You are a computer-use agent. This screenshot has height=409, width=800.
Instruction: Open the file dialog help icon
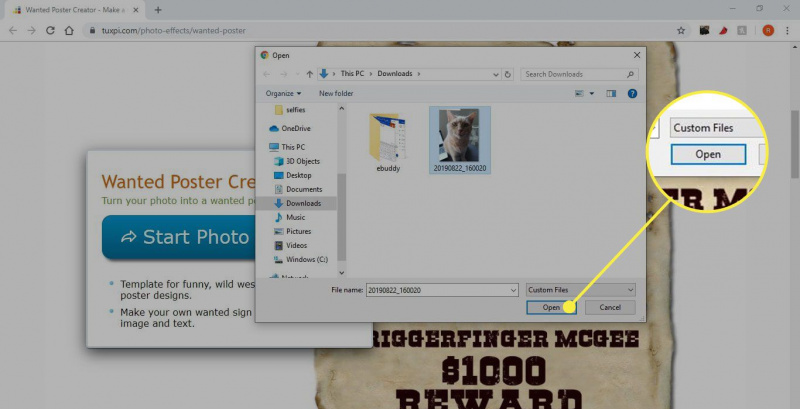pyautogui.click(x=632, y=93)
